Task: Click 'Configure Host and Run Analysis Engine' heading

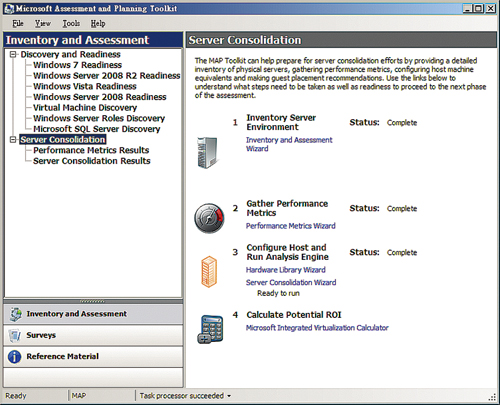Action: 287,252
